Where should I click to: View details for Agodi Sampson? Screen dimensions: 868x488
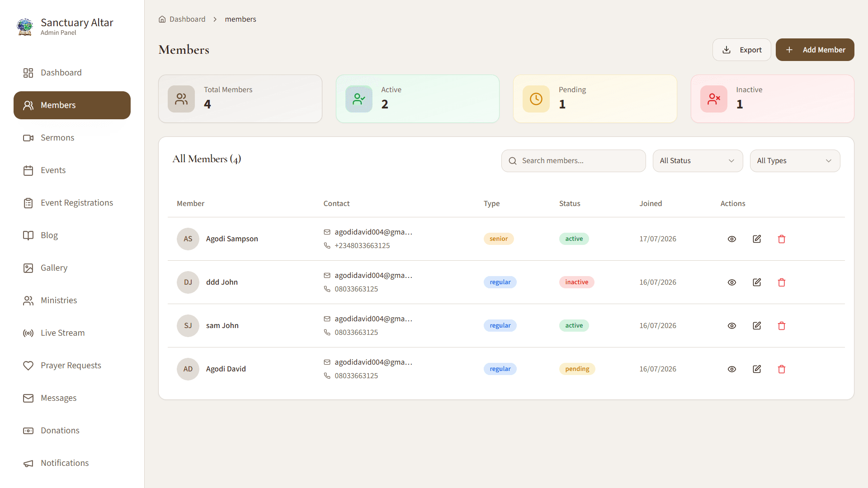732,239
